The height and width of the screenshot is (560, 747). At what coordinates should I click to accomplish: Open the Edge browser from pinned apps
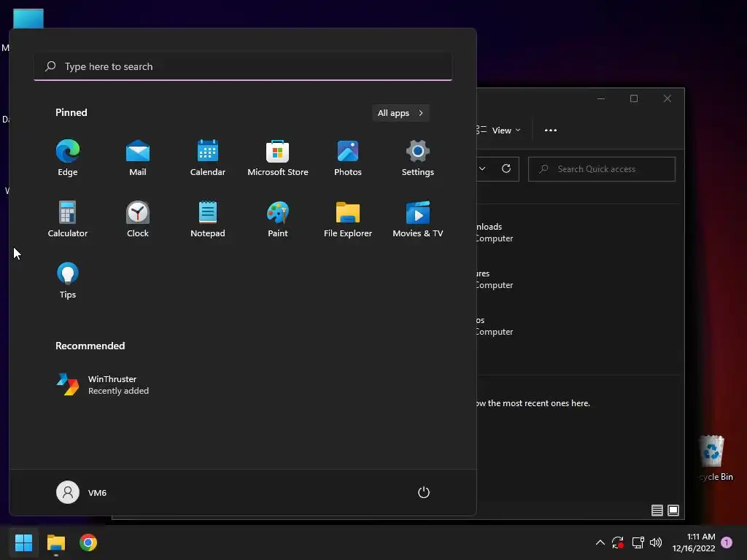point(68,158)
